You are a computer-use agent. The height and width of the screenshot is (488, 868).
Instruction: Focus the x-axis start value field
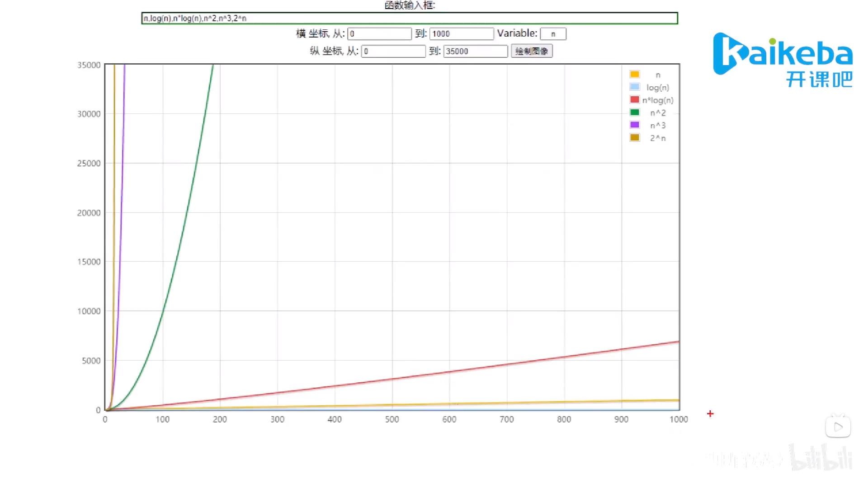click(379, 34)
